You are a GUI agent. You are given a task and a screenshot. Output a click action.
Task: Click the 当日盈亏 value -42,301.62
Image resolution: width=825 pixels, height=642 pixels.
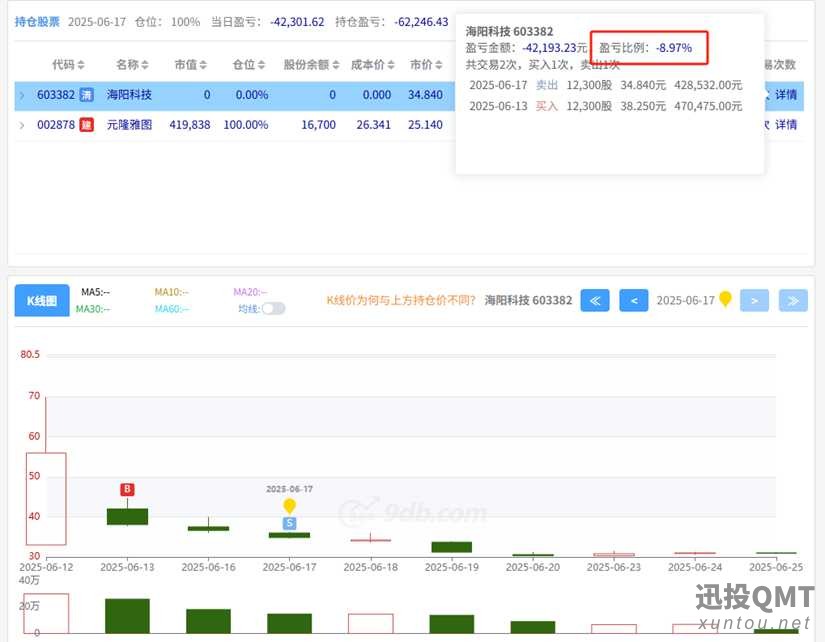tap(297, 22)
